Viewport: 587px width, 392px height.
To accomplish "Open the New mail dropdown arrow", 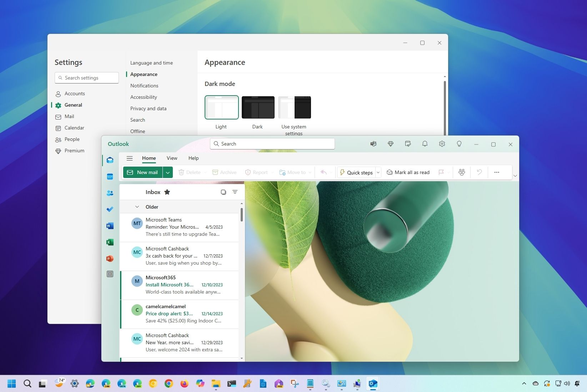I will coord(167,172).
